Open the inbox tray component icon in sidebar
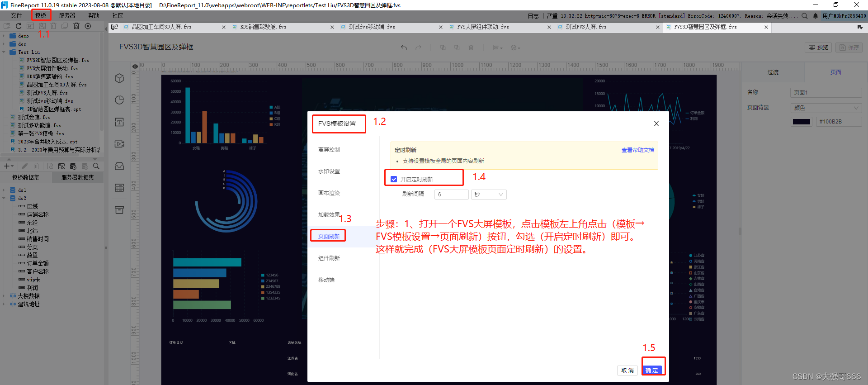 tap(119, 166)
